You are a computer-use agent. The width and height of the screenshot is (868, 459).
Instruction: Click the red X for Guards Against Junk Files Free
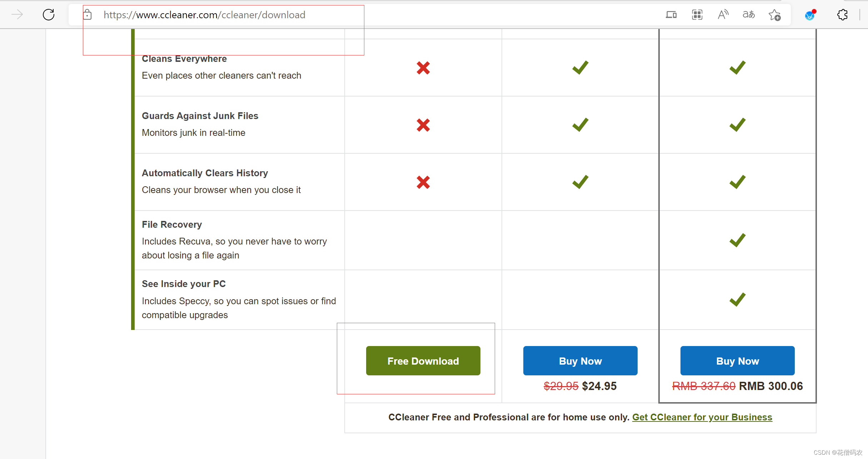tap(423, 124)
